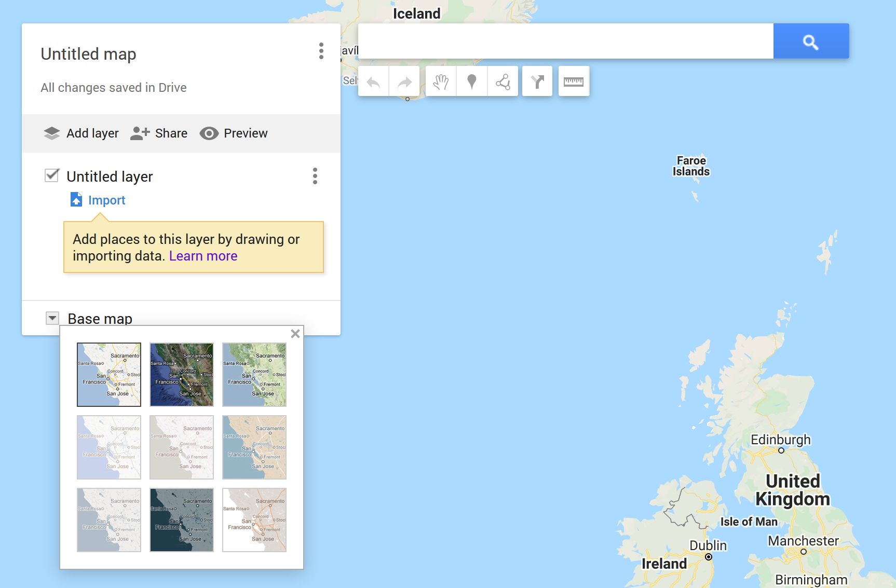
Task: Open the Learn more link
Action: [203, 256]
